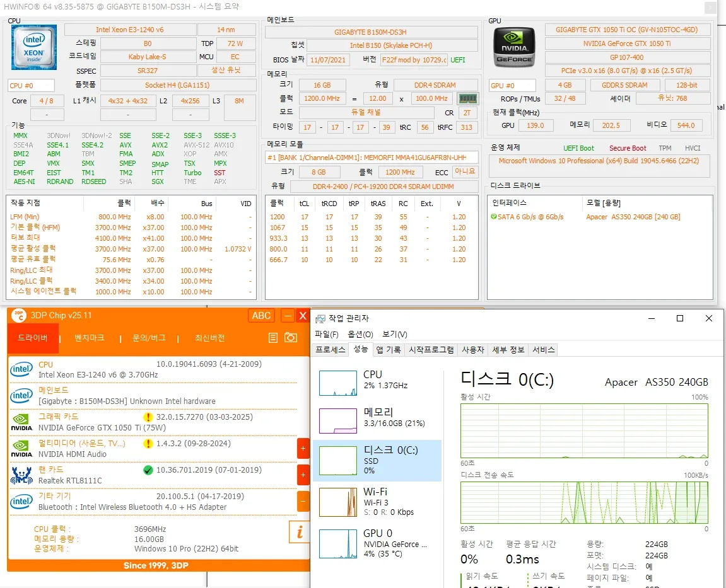The height and width of the screenshot is (588, 726).
Task: Open 옵션(O) menu in Task Manager
Action: 360,334
